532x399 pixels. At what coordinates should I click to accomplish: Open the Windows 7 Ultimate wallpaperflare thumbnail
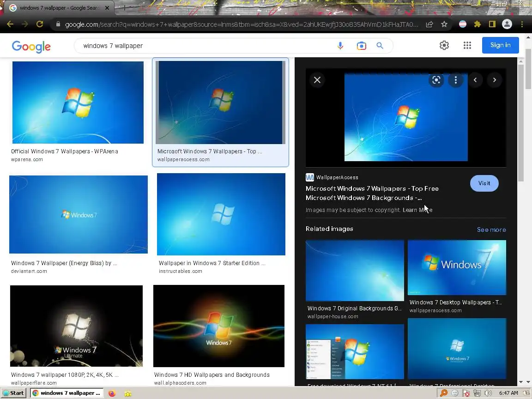76,326
